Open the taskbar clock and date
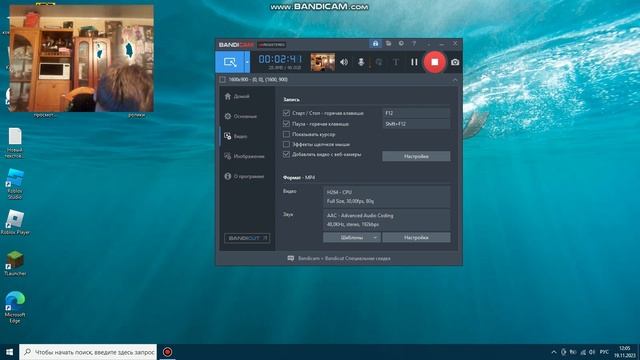Image resolution: width=640 pixels, height=360 pixels. tap(624, 352)
